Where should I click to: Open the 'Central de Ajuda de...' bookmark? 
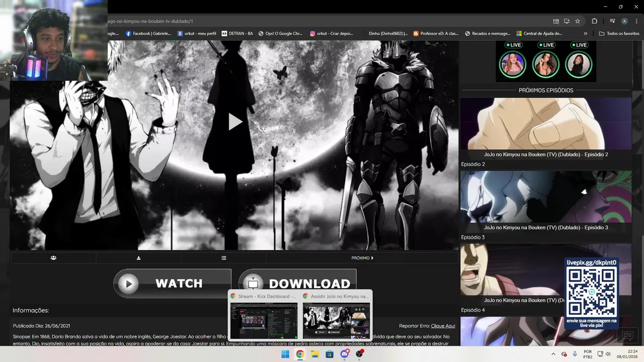[x=539, y=34]
